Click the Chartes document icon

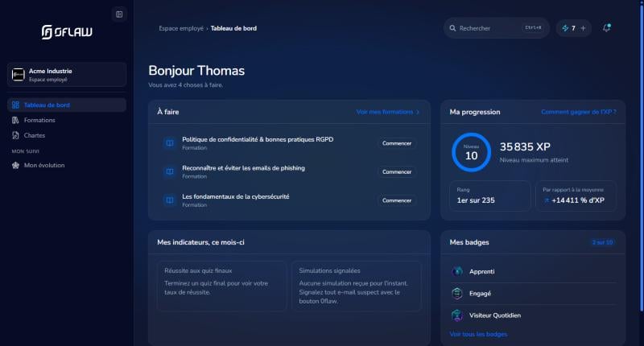coord(15,135)
